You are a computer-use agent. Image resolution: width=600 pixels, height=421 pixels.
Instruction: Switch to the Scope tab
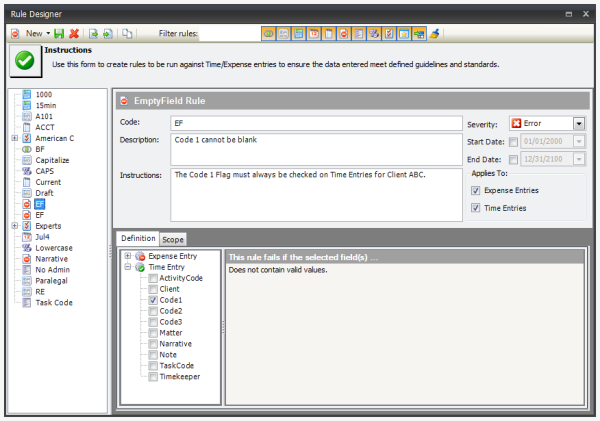point(174,239)
